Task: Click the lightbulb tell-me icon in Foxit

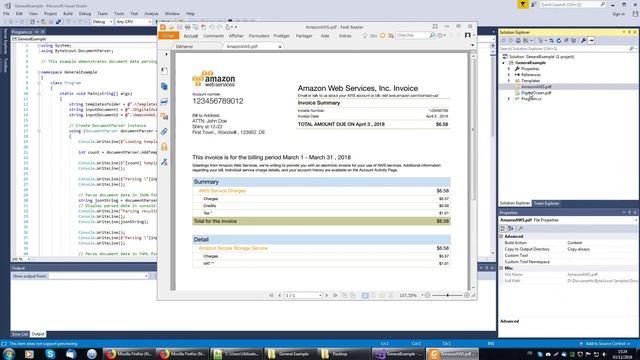Action: point(365,36)
